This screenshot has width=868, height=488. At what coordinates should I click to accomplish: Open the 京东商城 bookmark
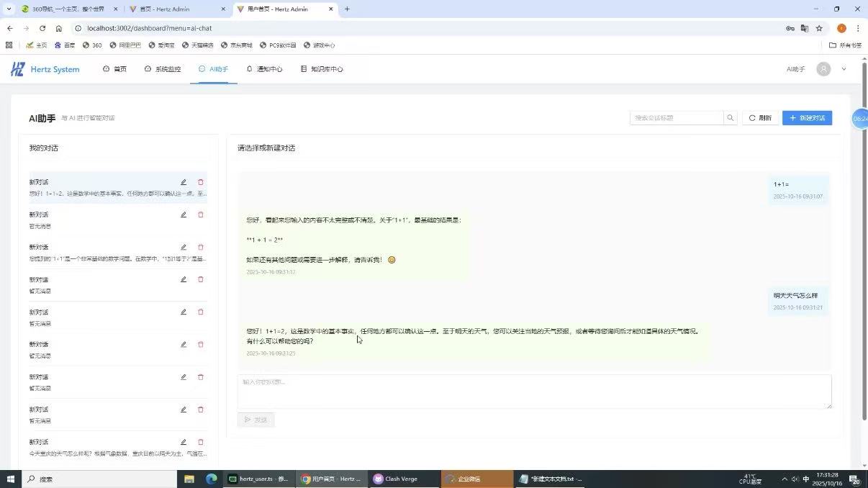point(235,45)
